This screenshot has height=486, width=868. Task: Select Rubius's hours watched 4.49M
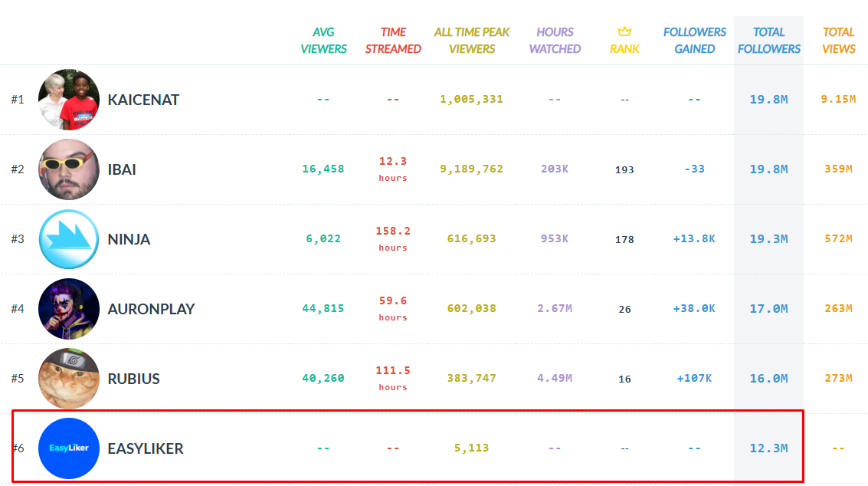click(555, 379)
